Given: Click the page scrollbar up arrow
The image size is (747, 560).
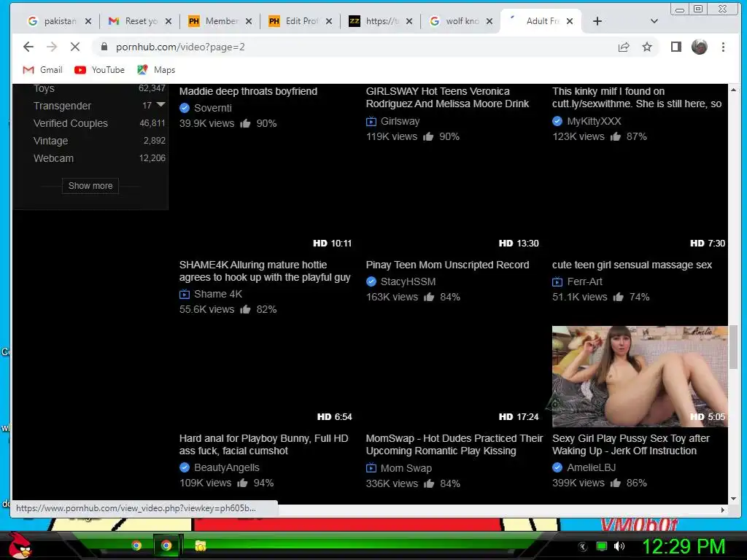Looking at the screenshot, I should click(734, 90).
